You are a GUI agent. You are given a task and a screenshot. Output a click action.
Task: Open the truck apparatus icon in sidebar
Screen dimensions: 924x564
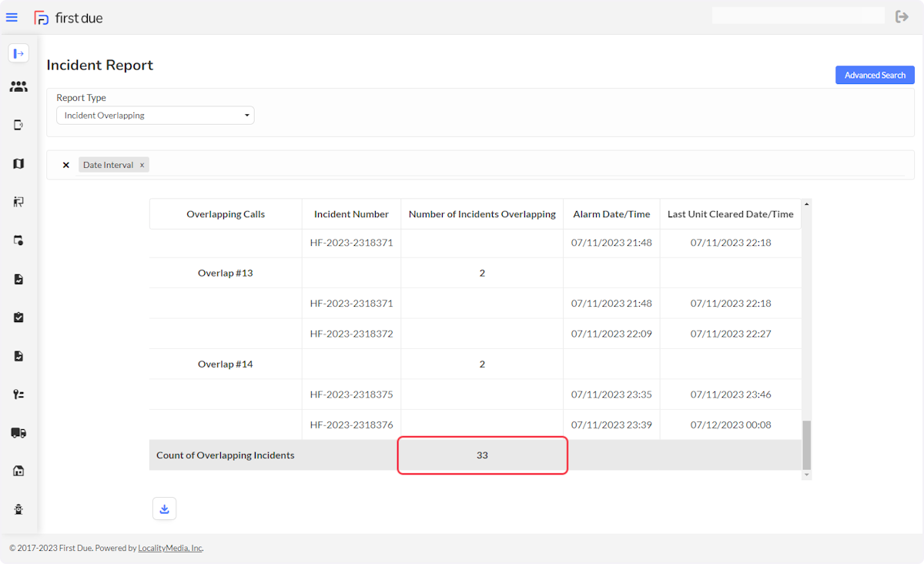[18, 433]
